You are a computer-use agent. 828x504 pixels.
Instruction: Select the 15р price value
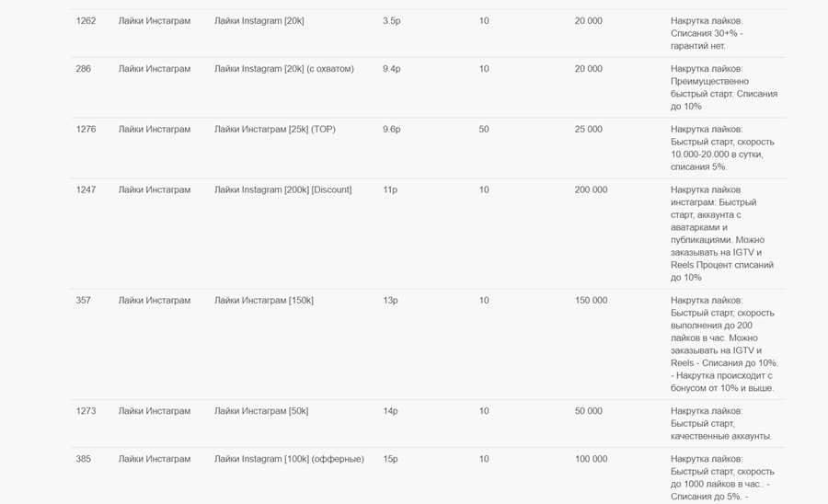point(389,459)
